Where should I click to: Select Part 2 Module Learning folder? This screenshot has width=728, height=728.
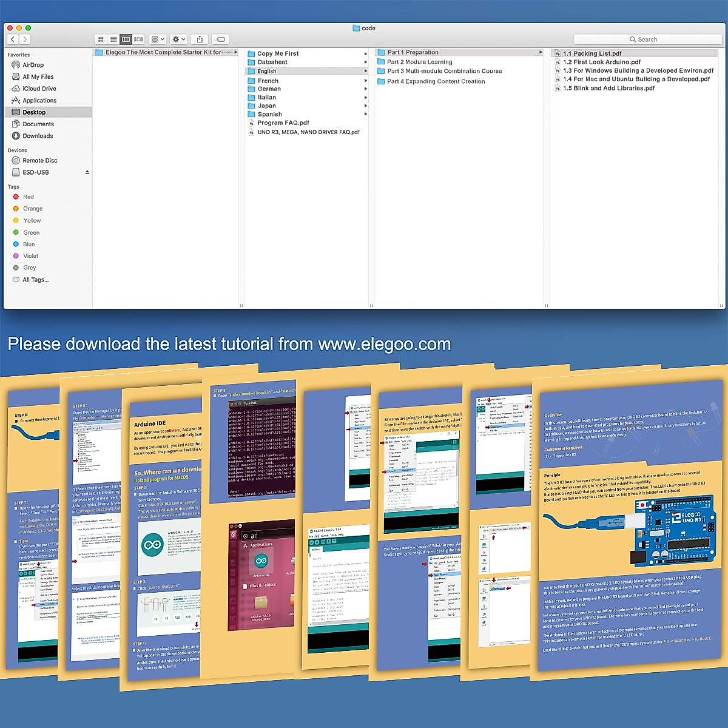419,62
